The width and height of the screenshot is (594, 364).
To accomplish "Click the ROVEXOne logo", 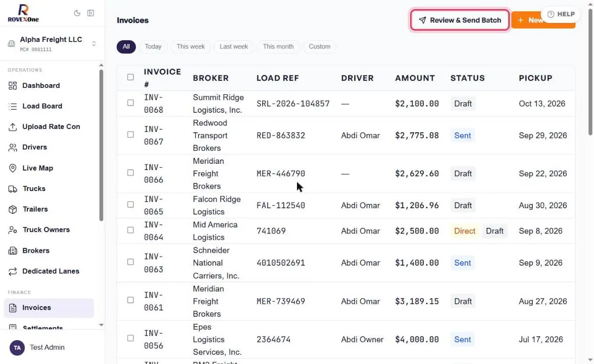I will (23, 13).
